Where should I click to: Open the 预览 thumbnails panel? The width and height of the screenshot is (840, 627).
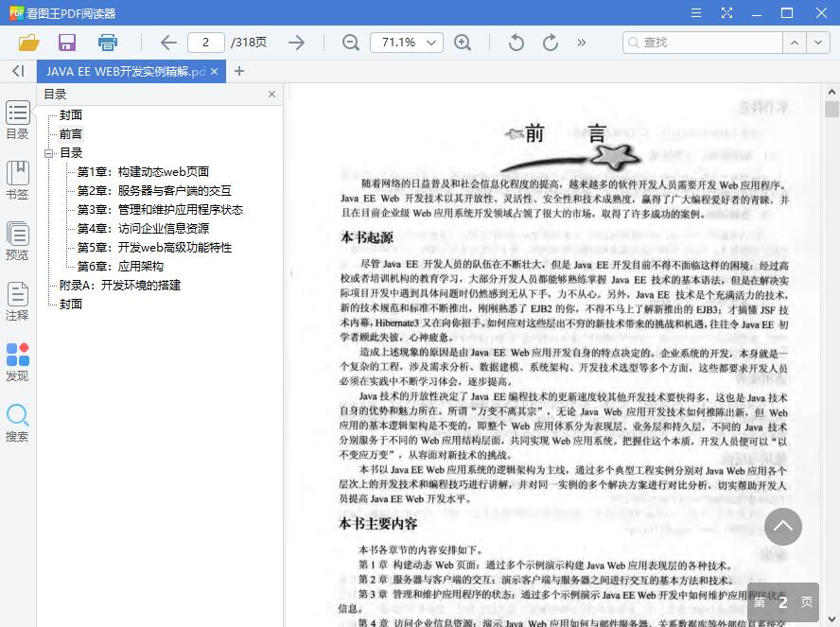point(17,241)
